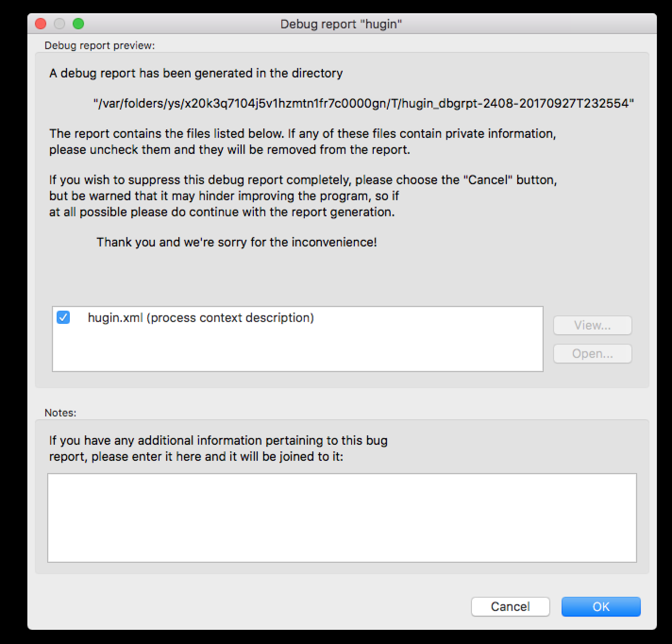Click the View... button
The image size is (672, 644).
[x=592, y=325]
